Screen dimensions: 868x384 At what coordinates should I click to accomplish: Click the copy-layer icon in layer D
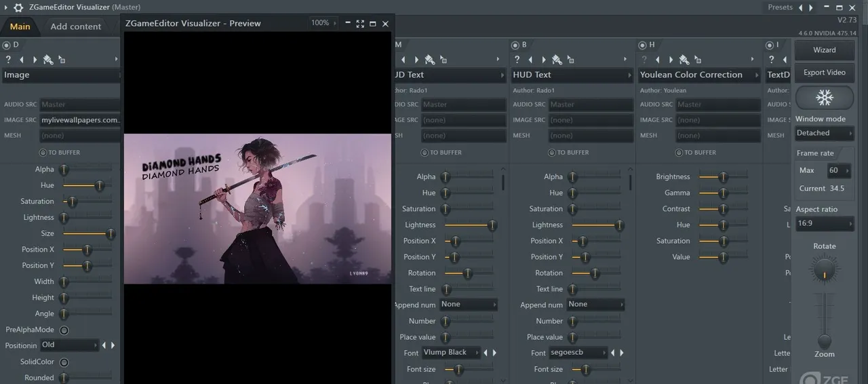point(62,60)
